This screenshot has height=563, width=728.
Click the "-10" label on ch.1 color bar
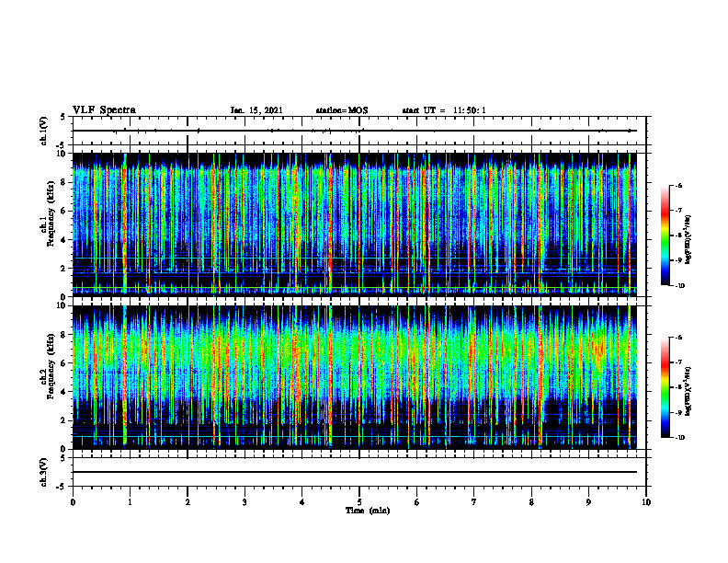(x=679, y=286)
